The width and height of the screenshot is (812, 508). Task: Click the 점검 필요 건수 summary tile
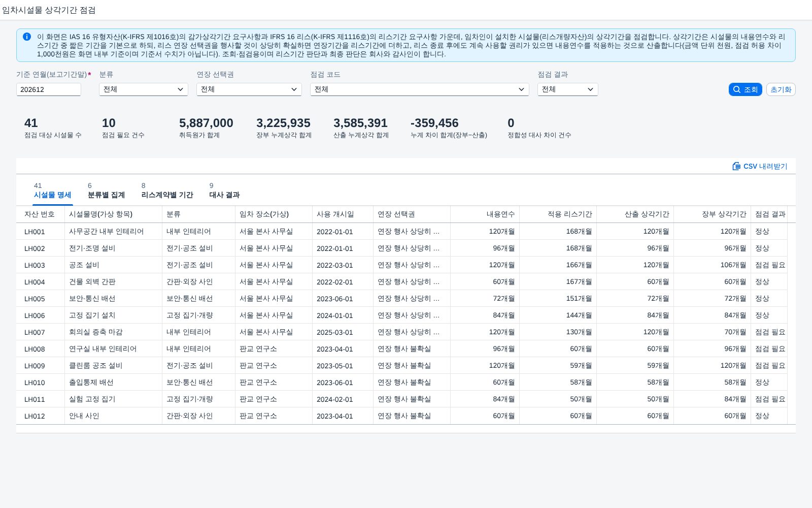click(123, 128)
